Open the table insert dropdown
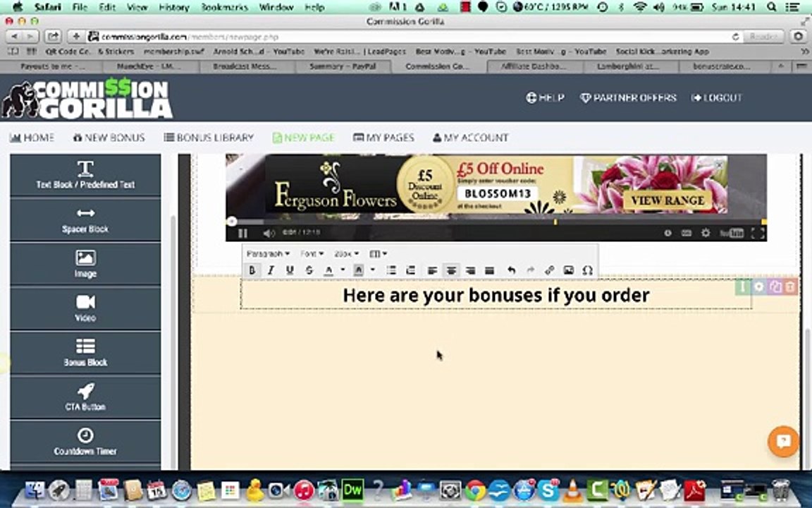The image size is (812, 508). tap(378, 253)
